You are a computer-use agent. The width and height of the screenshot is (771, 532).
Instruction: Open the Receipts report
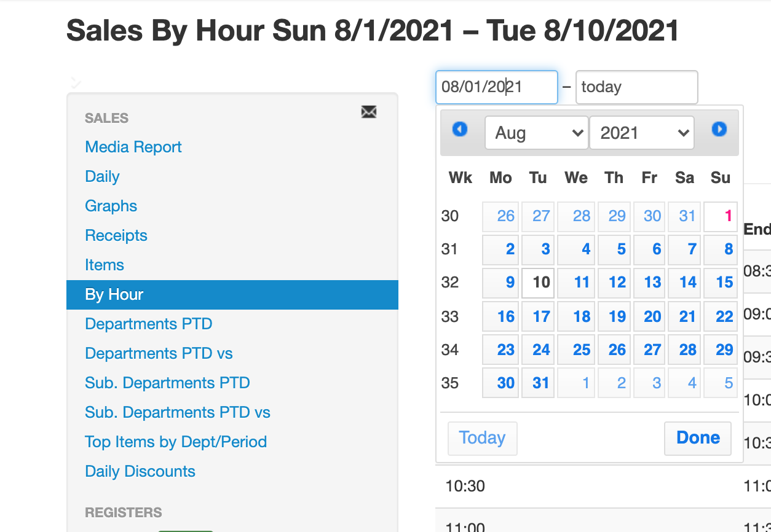point(116,235)
